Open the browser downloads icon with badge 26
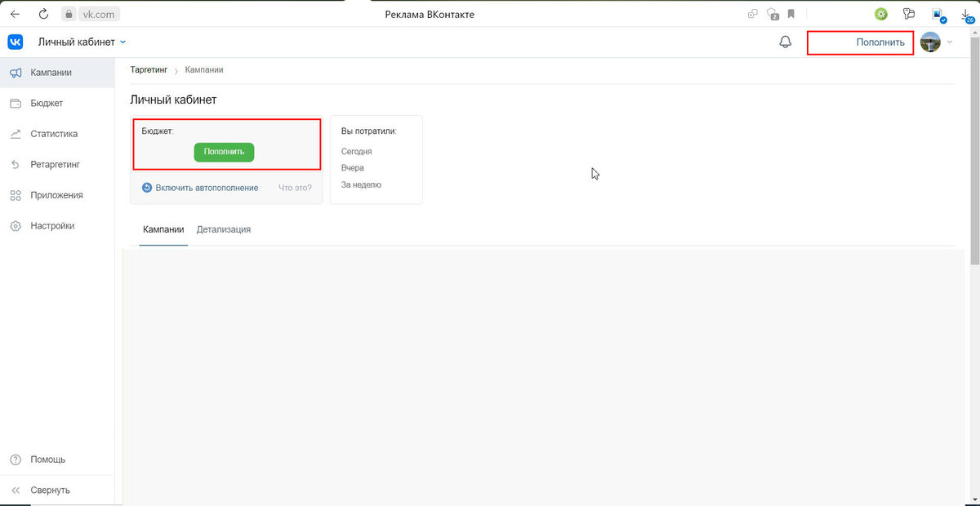980x506 pixels. pos(967,15)
